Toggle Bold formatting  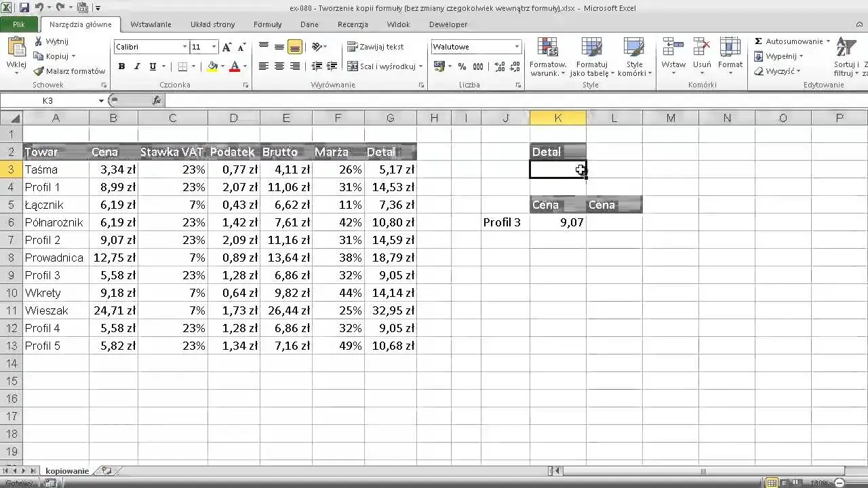pyautogui.click(x=121, y=66)
